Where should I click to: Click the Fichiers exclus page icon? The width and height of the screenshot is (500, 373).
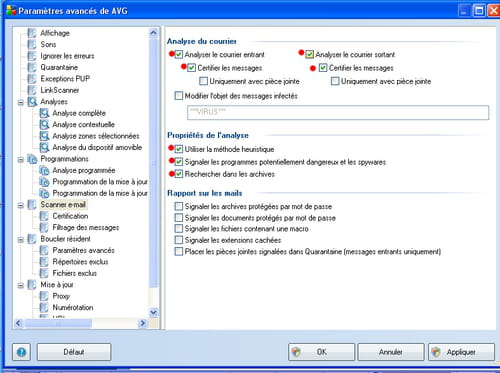44,273
